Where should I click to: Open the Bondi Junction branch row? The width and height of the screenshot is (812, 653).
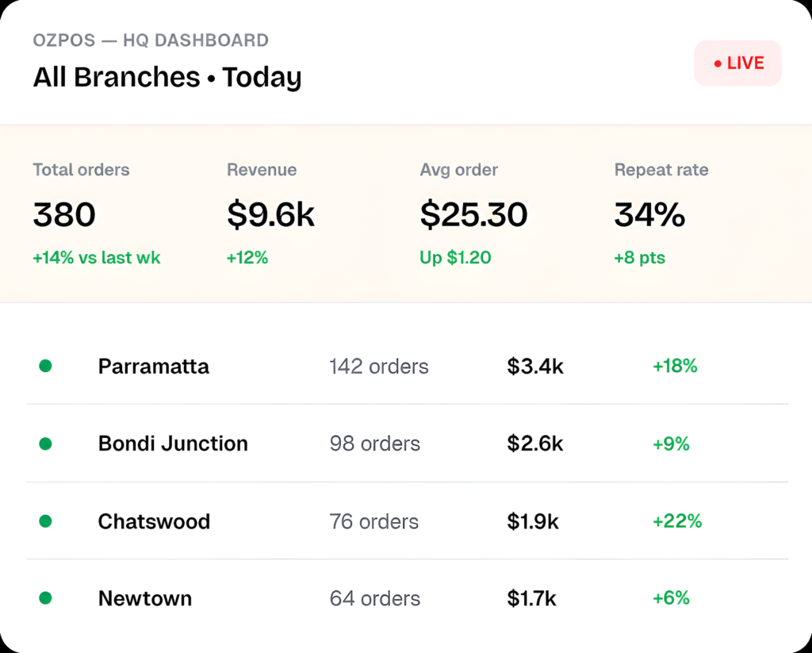click(x=407, y=444)
